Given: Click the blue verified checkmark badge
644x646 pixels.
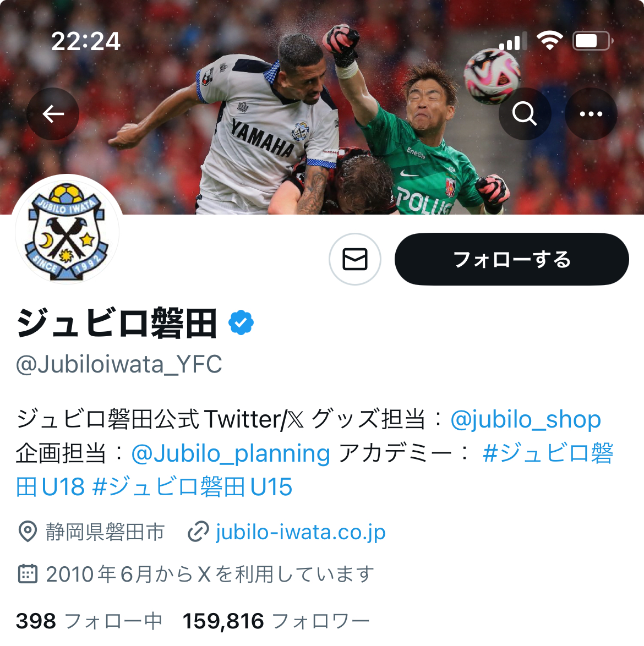Looking at the screenshot, I should (241, 322).
